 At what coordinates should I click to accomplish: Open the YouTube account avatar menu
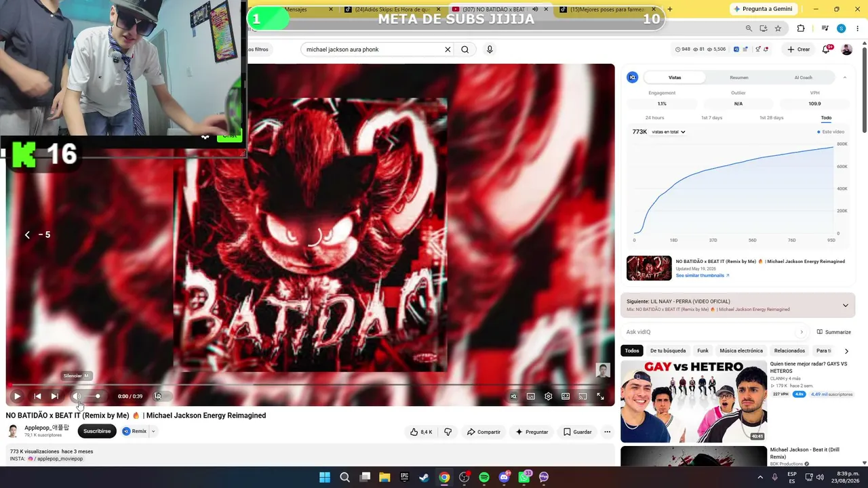tap(846, 49)
